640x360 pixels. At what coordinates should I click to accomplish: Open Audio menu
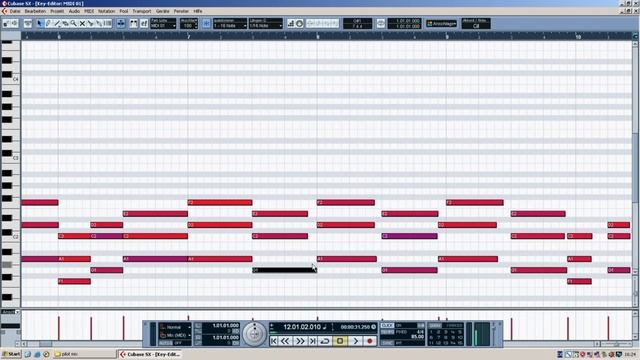(74, 11)
